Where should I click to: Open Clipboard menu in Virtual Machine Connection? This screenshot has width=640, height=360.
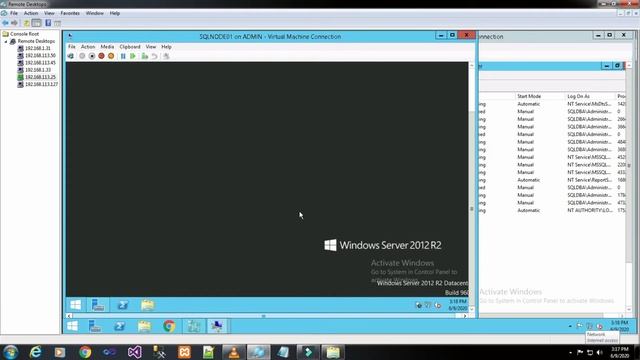[x=130, y=47]
